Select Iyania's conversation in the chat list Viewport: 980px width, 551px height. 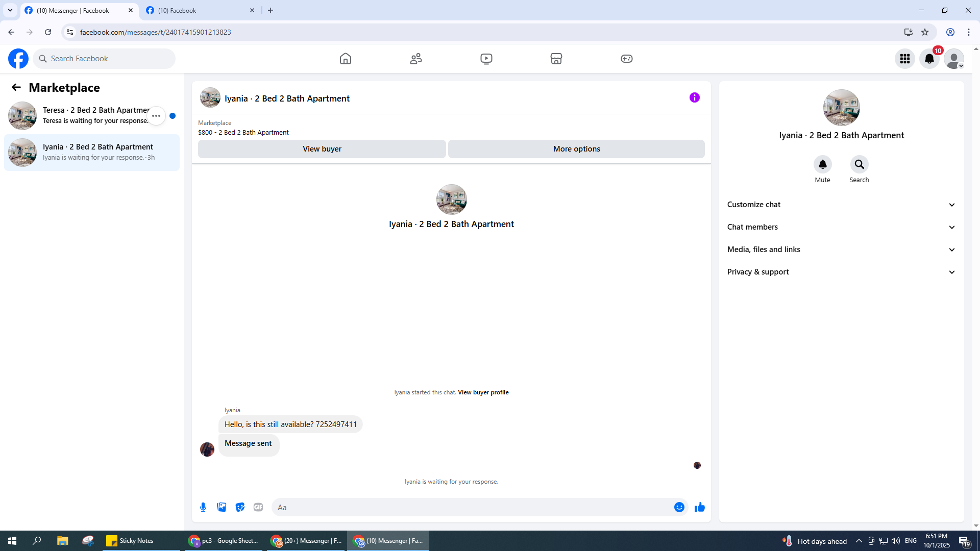pyautogui.click(x=92, y=153)
